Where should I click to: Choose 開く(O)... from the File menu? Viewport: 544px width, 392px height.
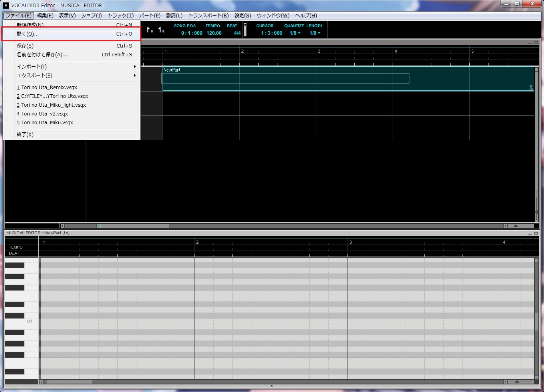tap(72, 34)
